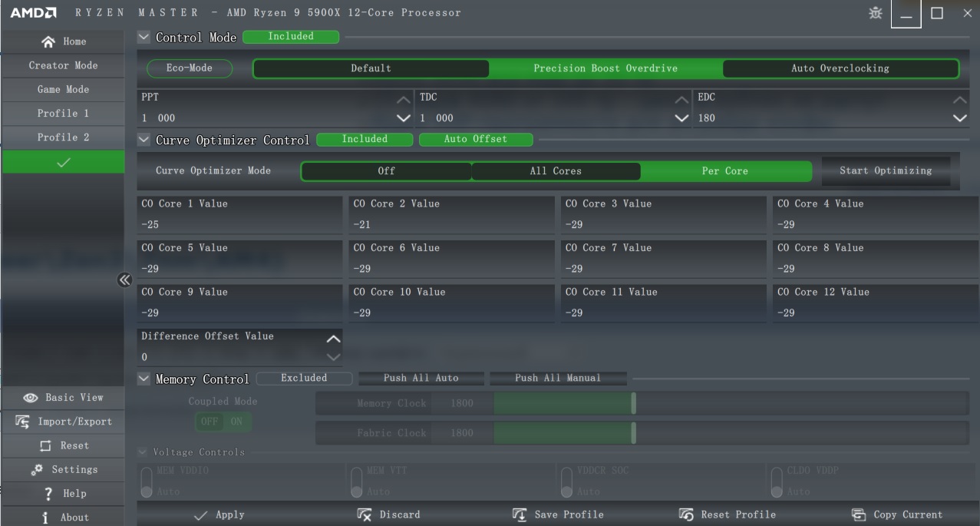Toggle Memory Control Excluded badge
The width and height of the screenshot is (980, 526).
coord(304,378)
